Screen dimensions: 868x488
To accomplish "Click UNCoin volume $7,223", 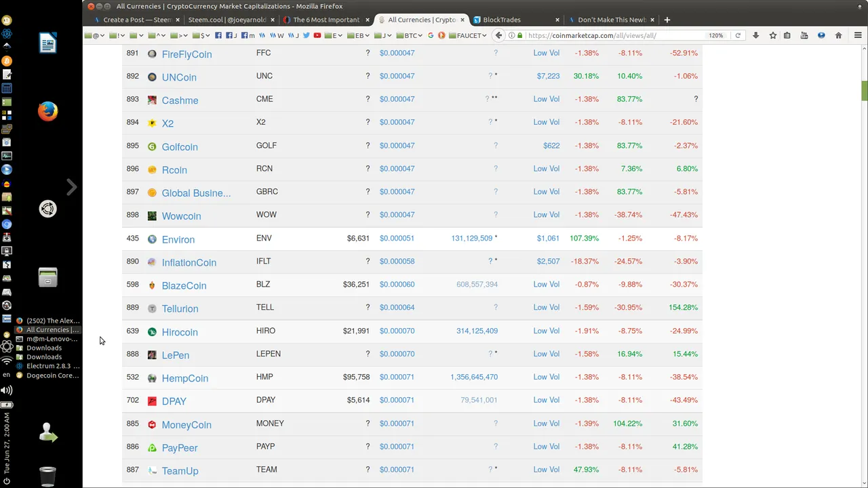I will tap(548, 76).
